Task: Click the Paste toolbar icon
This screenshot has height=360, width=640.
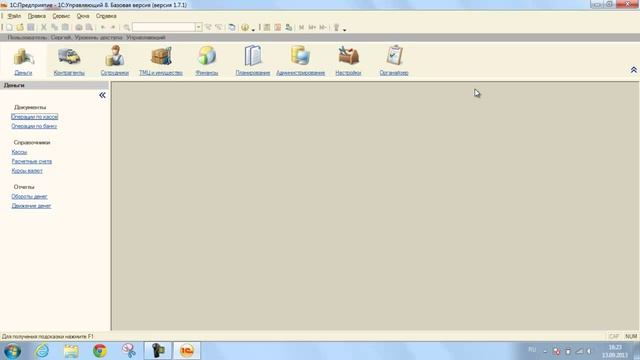Action: (65, 27)
